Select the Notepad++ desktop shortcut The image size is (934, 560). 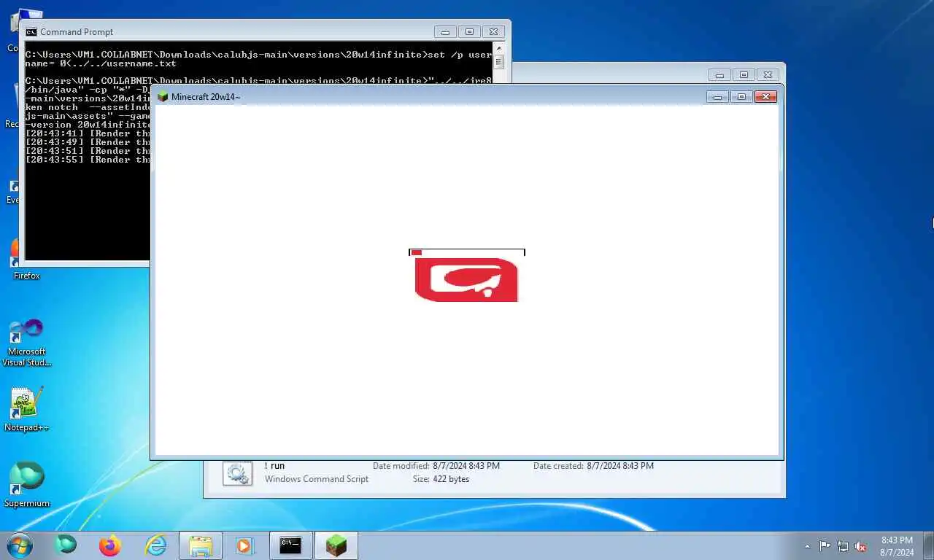[26, 410]
